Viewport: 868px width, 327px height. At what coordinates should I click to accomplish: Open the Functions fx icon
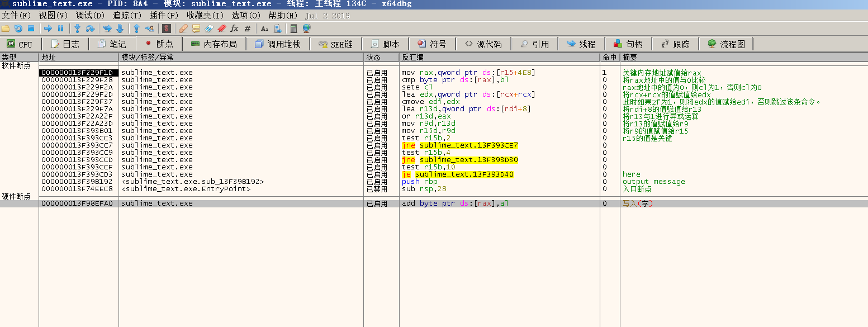[x=234, y=28]
